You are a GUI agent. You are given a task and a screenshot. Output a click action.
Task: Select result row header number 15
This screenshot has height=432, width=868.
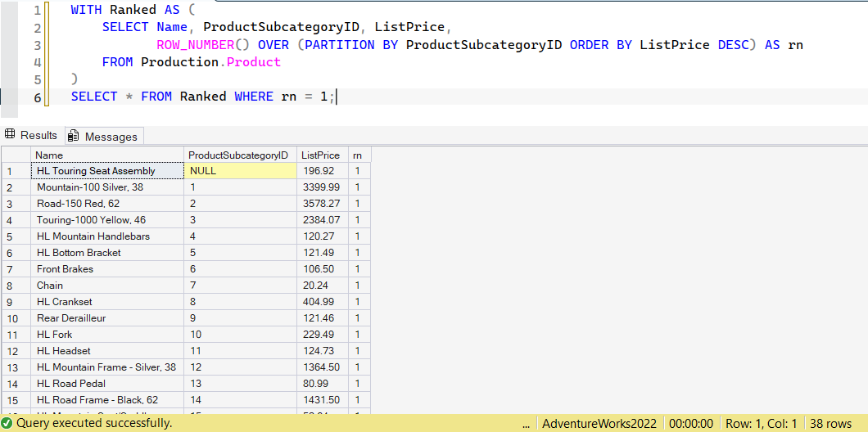pyautogui.click(x=16, y=399)
